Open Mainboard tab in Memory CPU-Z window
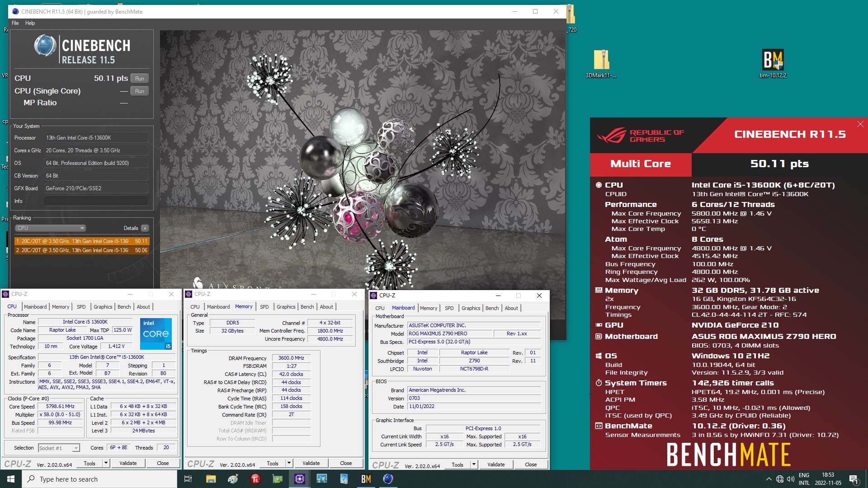868x488 pixels. pyautogui.click(x=218, y=307)
